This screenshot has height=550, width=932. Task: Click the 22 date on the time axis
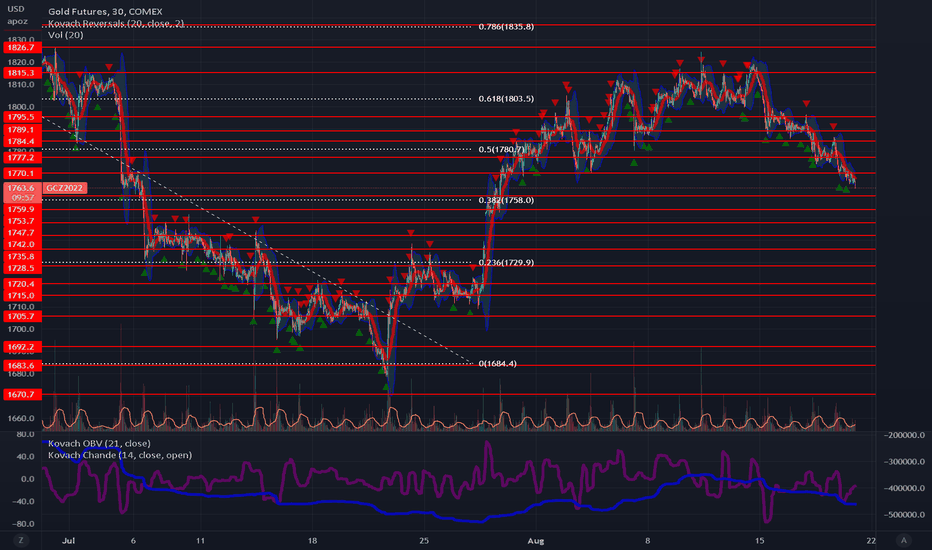coord(871,541)
